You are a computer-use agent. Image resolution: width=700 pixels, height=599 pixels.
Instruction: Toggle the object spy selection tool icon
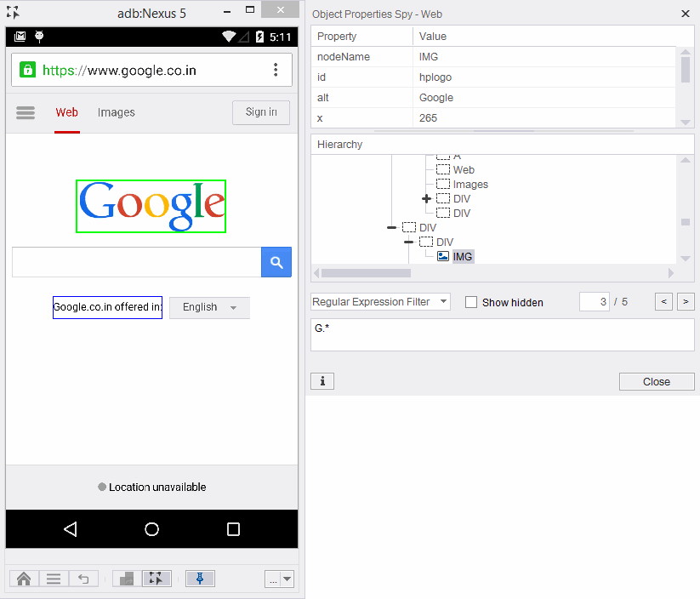(x=157, y=579)
